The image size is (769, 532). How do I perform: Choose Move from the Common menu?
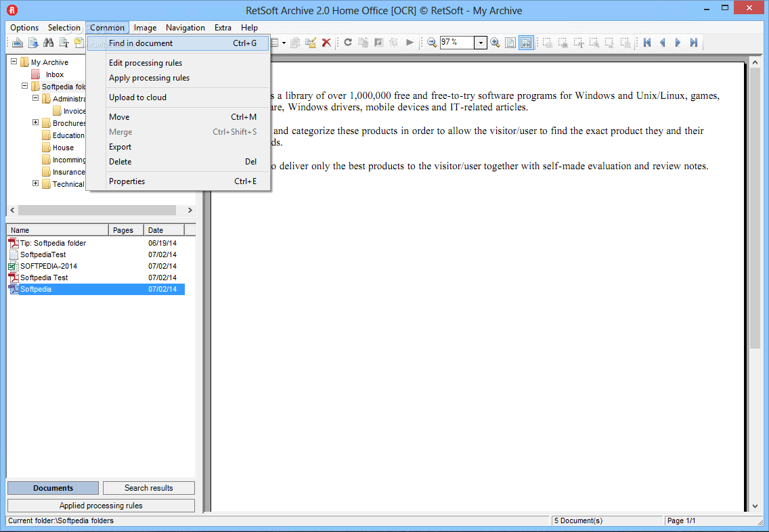(178, 116)
